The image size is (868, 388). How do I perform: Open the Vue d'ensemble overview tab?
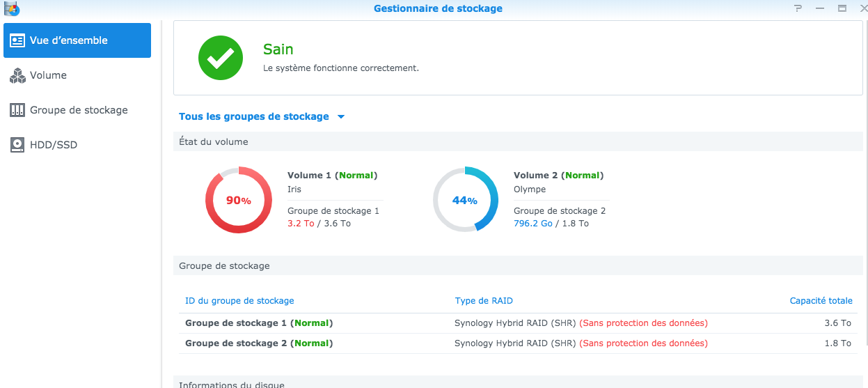click(x=77, y=40)
